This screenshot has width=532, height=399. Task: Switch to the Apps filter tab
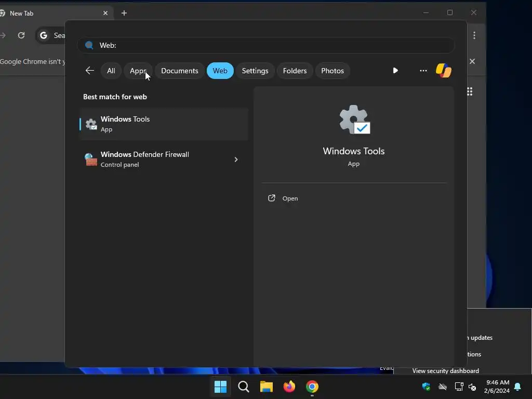138,71
